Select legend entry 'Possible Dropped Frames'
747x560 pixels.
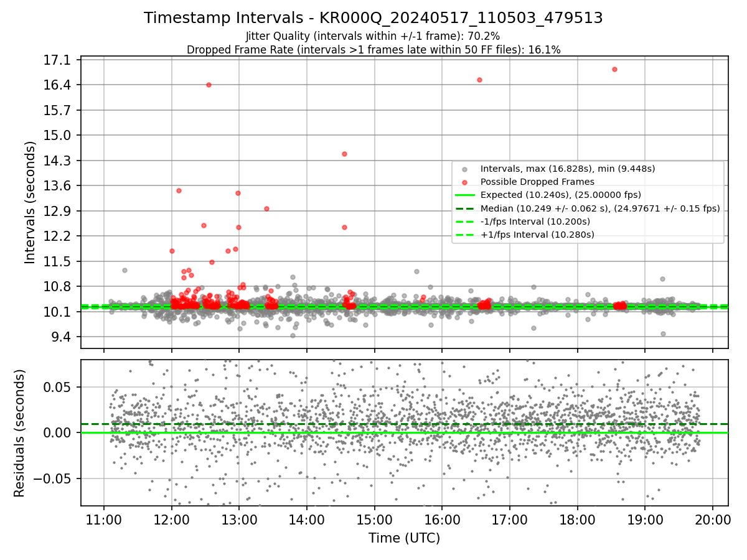[x=537, y=182]
